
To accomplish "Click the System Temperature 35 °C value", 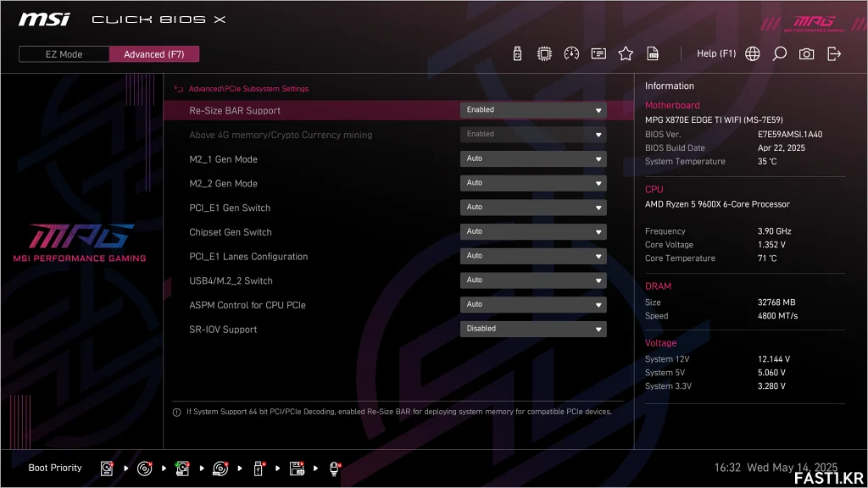I will coord(767,162).
